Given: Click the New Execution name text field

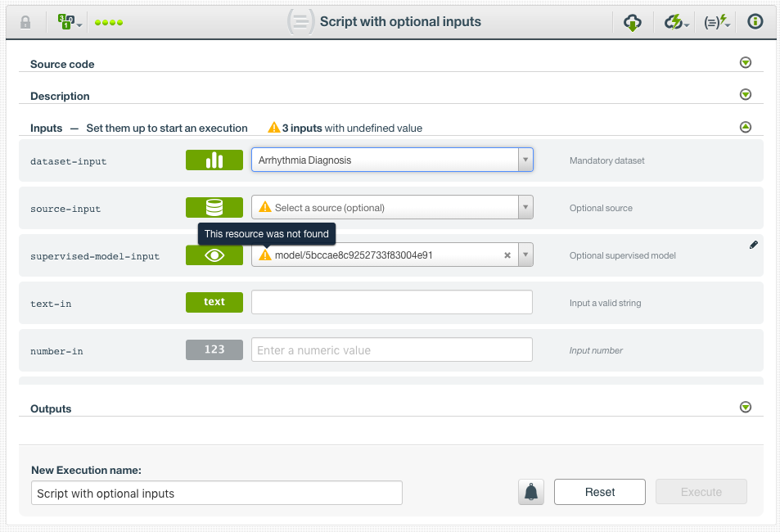Looking at the screenshot, I should [215, 492].
